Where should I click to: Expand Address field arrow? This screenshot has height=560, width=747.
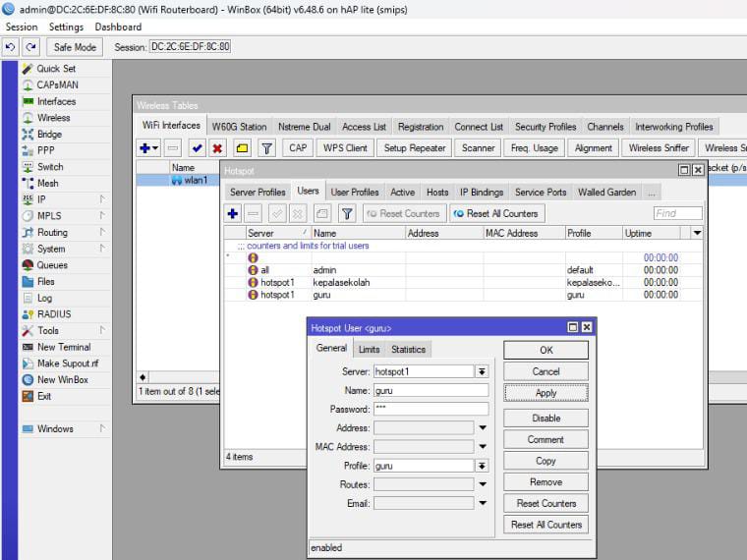pos(483,428)
